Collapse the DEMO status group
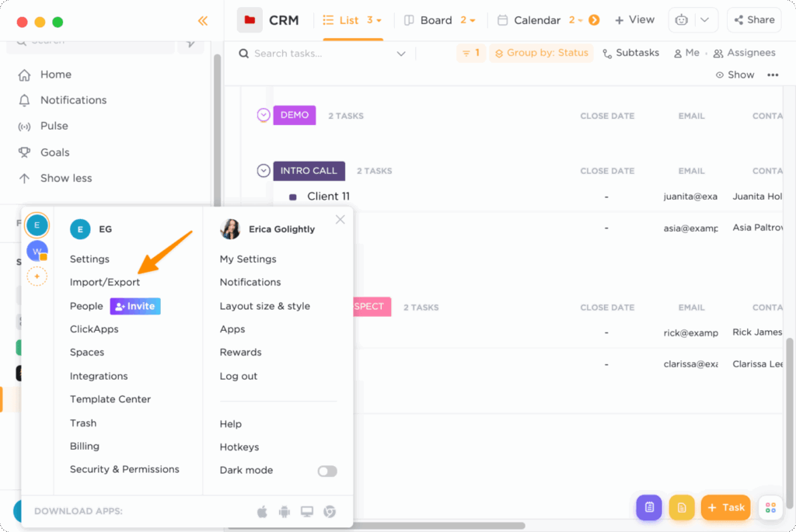 pos(263,115)
